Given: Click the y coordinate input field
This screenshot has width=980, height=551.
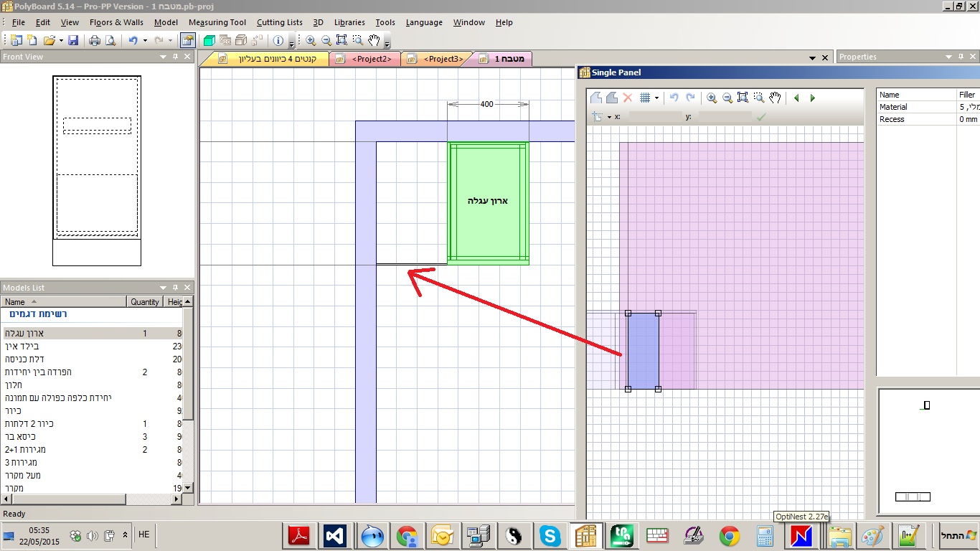Looking at the screenshot, I should pos(725,116).
